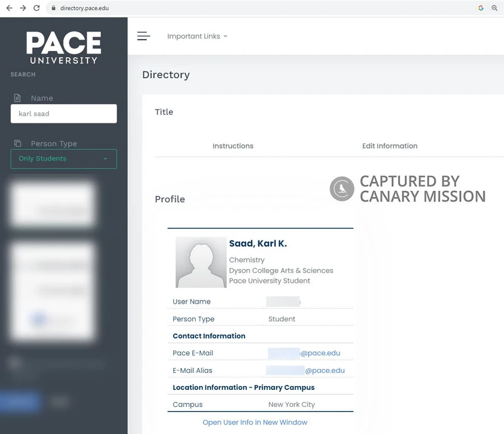Viewport: 504px width, 434px height.
Task: Open User Info in New Window
Action: pos(255,423)
